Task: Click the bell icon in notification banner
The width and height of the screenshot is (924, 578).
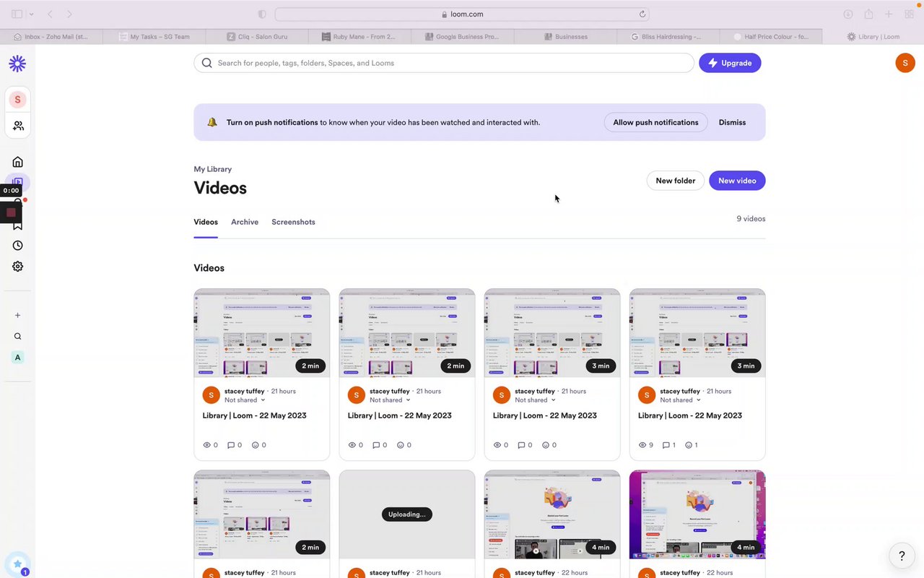Action: pyautogui.click(x=212, y=122)
